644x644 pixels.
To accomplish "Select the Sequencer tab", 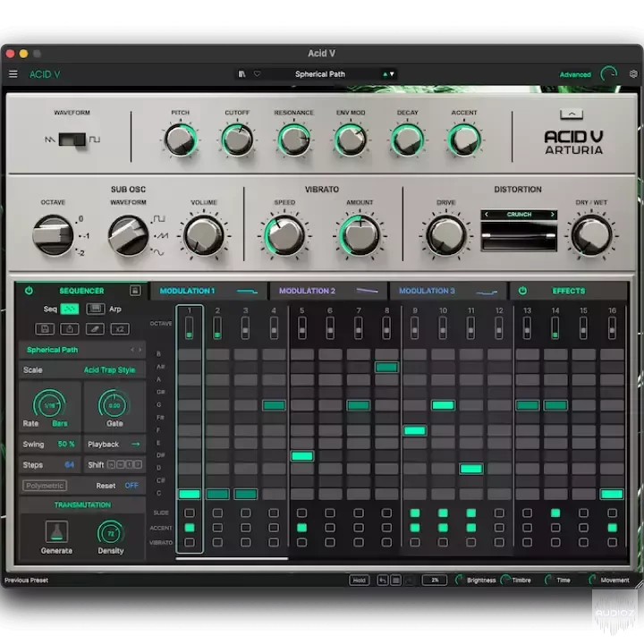I will click(x=81, y=291).
